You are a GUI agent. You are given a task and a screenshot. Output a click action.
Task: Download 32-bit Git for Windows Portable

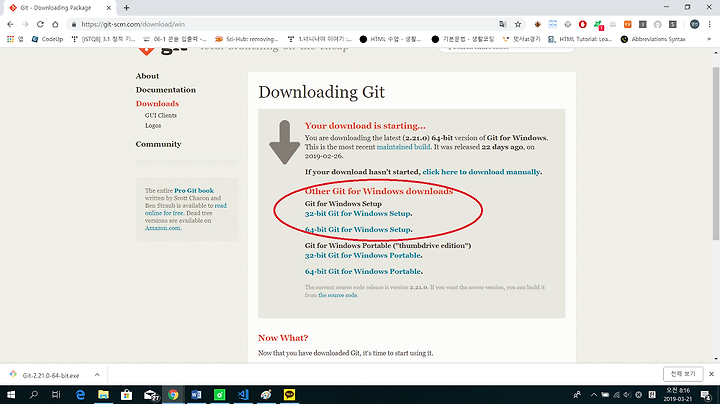363,256
